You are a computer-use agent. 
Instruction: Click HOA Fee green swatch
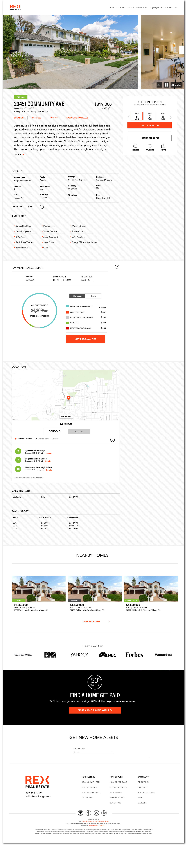tap(68, 323)
